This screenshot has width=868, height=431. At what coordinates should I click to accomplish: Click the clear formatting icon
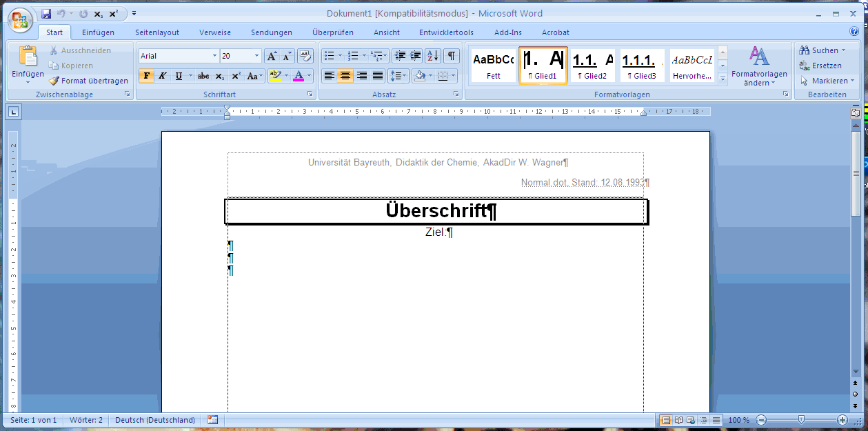[305, 56]
